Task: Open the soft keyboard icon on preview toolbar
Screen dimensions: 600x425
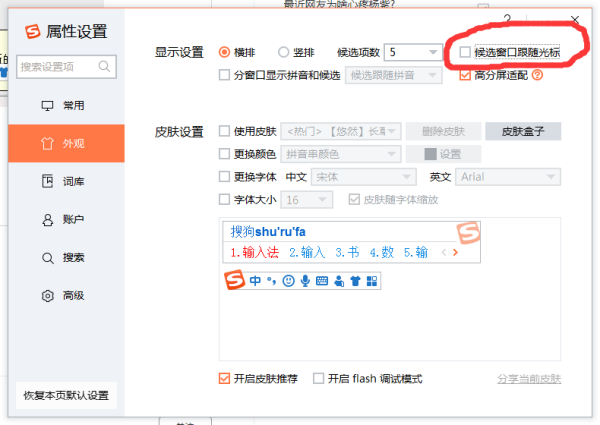Action: (322, 281)
